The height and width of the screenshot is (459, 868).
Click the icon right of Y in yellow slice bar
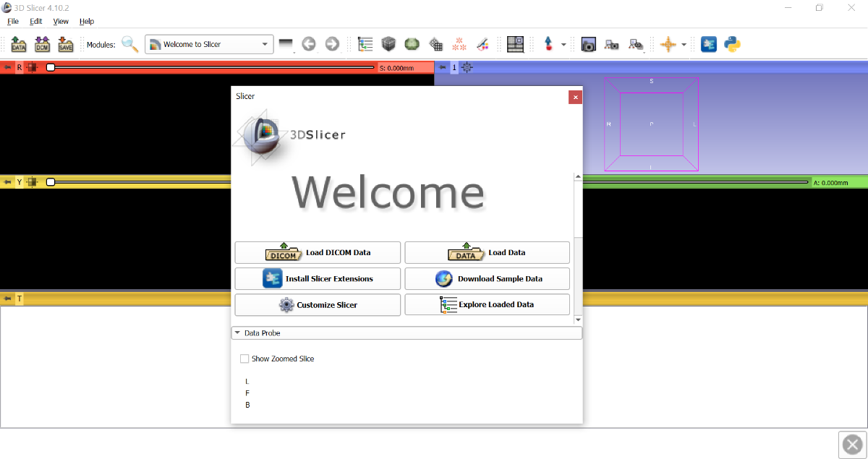coord(31,182)
